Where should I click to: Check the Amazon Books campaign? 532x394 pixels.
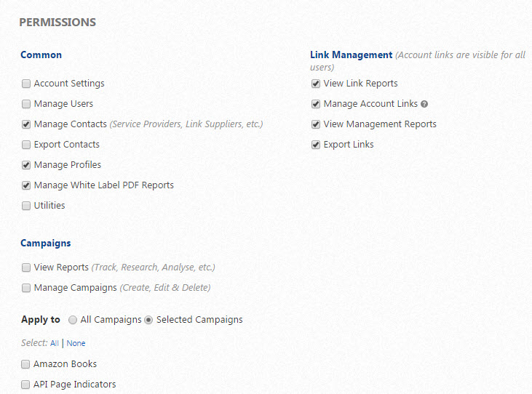pyautogui.click(x=26, y=364)
